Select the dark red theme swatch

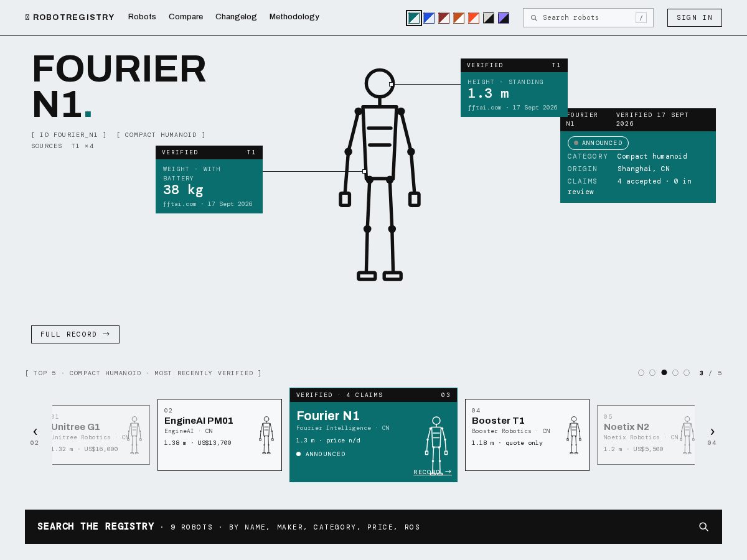(444, 18)
